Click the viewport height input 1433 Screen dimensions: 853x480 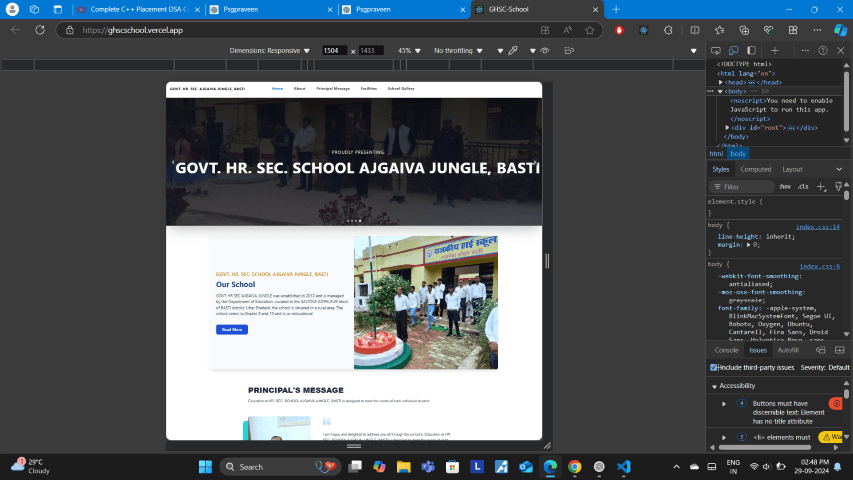pos(370,51)
